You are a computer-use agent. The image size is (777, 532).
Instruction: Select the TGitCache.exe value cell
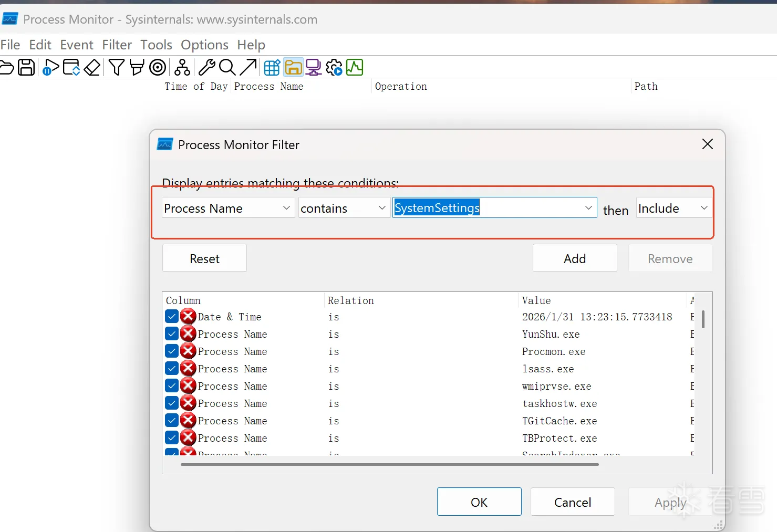pos(560,421)
